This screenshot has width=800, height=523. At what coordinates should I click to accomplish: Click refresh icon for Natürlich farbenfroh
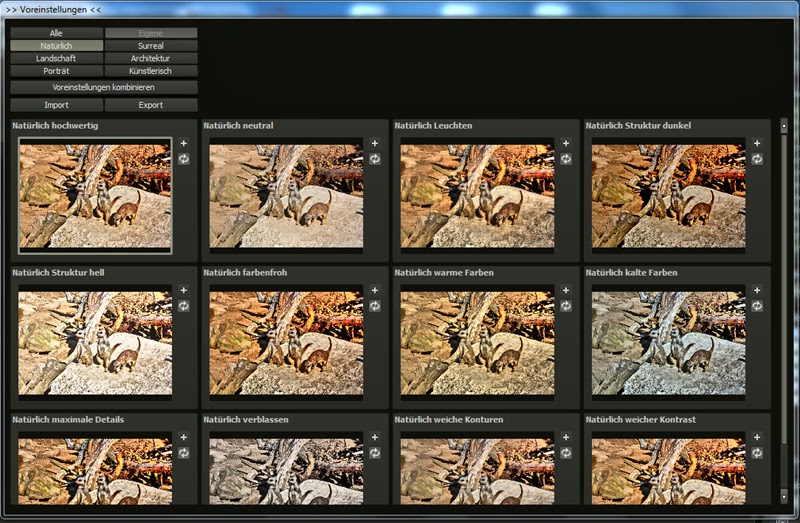tap(374, 306)
